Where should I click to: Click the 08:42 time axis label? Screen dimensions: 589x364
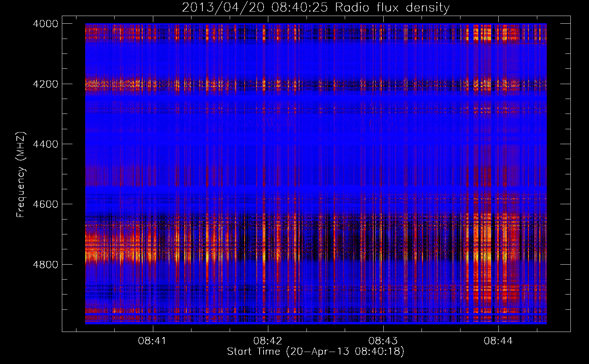coord(268,341)
